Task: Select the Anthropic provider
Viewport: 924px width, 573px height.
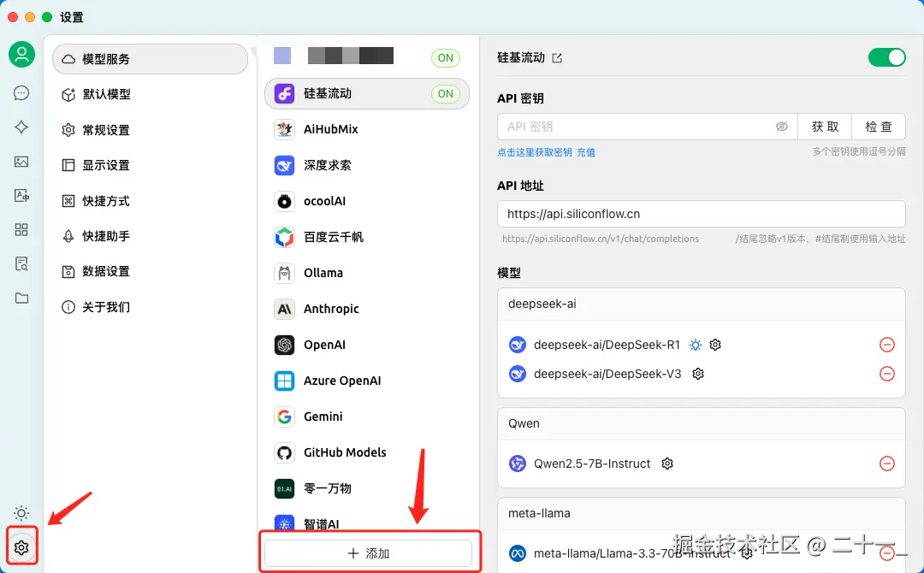Action: click(366, 309)
